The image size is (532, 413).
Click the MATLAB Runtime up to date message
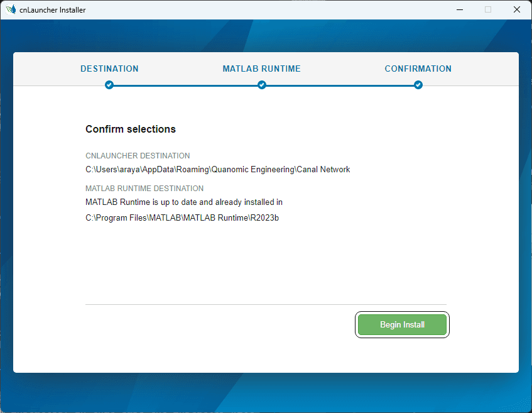[184, 202]
